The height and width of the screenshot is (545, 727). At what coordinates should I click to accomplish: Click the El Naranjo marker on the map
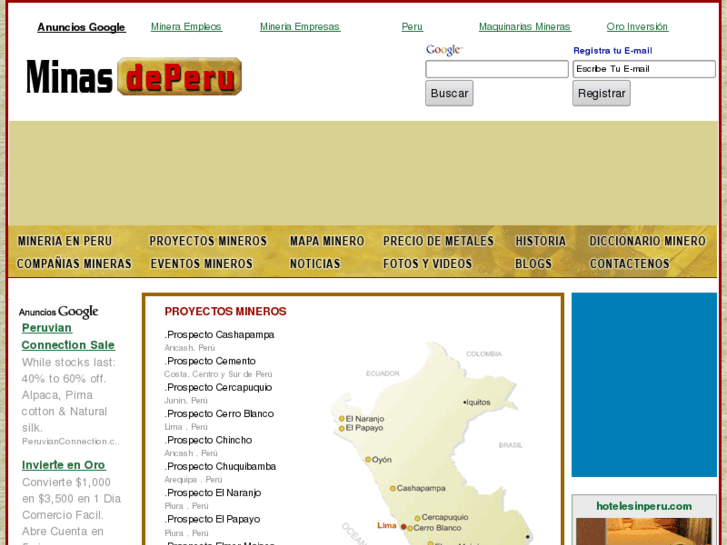342,418
